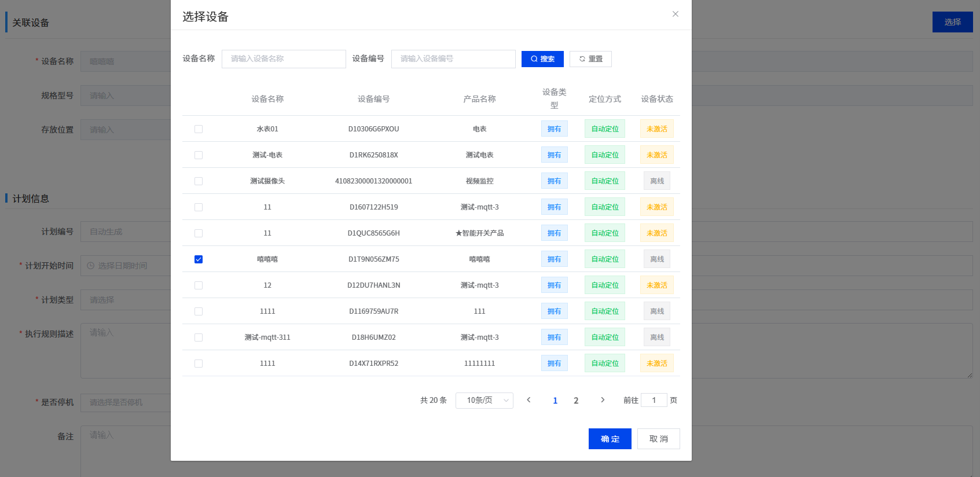Screen dimensions: 980x477
Task: Focus the 设备编号 search input
Action: coord(453,59)
